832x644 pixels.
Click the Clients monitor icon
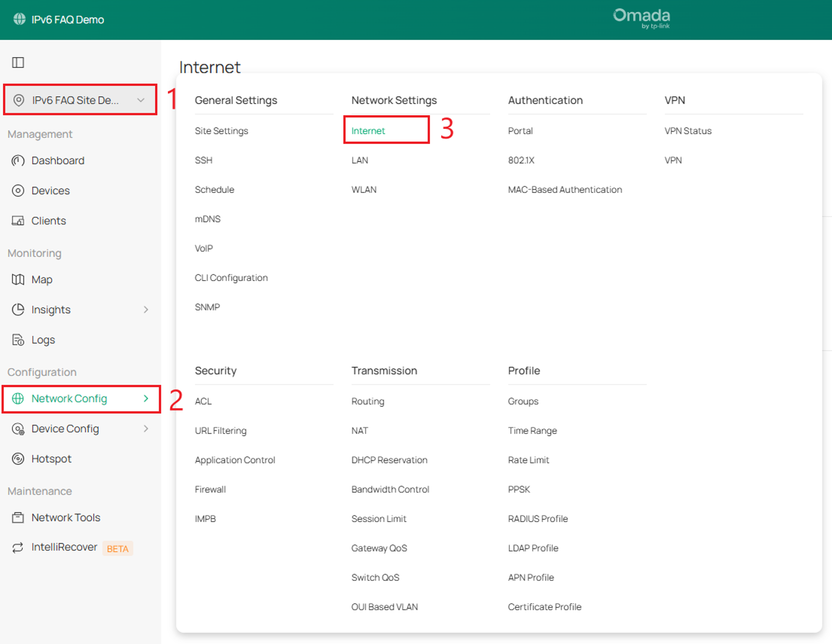pyautogui.click(x=18, y=221)
